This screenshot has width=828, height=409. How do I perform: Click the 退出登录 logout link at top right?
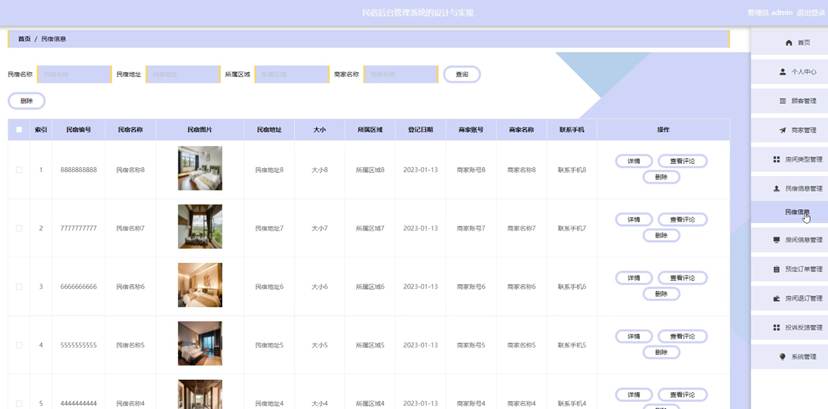click(811, 13)
